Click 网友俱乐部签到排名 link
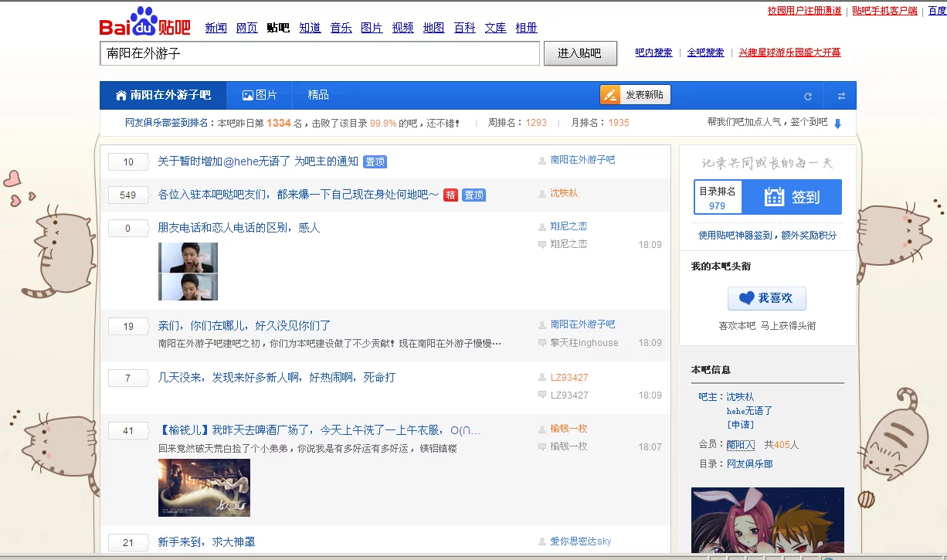The height and width of the screenshot is (560, 947). pyautogui.click(x=167, y=123)
